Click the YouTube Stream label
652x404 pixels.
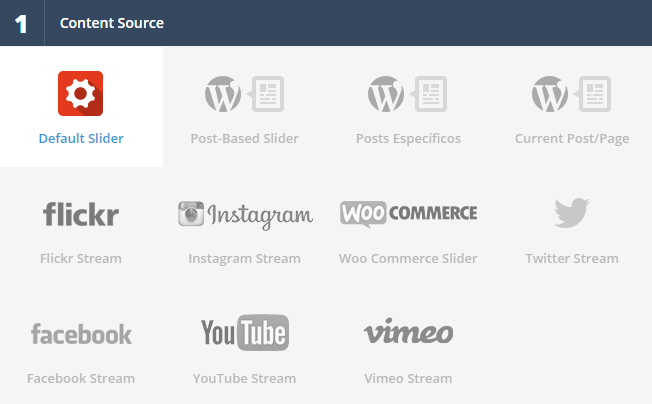point(244,379)
